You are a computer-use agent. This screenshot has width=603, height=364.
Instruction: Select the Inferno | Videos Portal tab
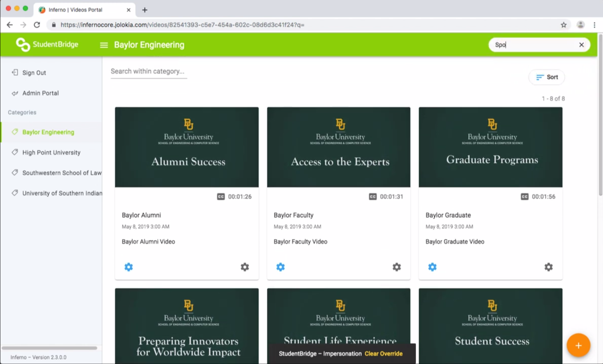[84, 10]
